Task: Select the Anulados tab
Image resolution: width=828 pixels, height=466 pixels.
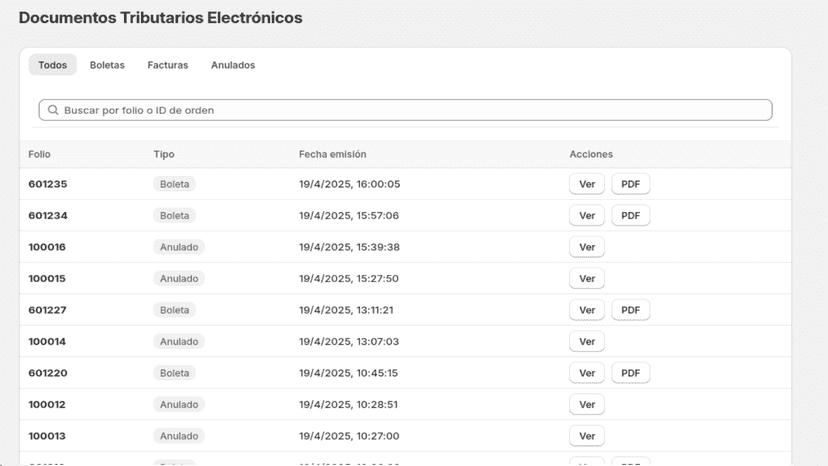Action: 233,65
